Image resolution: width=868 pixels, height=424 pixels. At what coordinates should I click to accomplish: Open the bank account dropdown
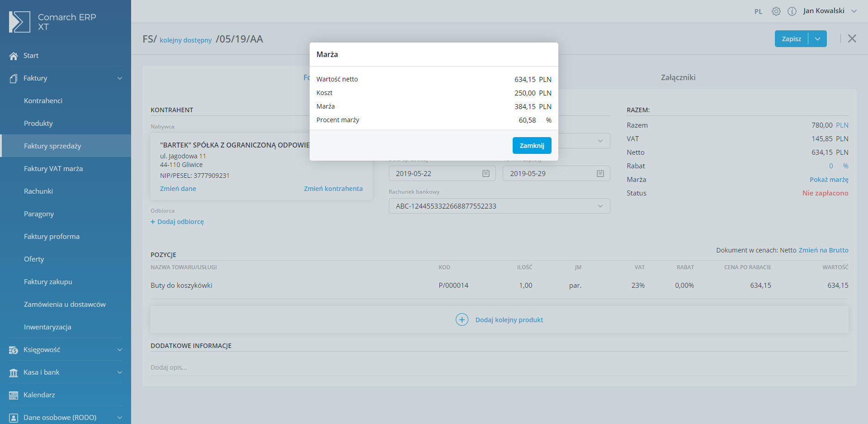(600, 206)
